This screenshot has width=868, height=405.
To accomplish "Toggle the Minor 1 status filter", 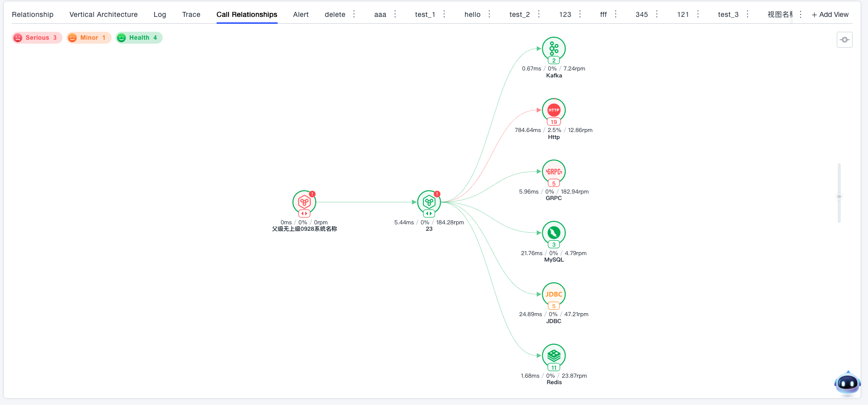I will 89,38.
